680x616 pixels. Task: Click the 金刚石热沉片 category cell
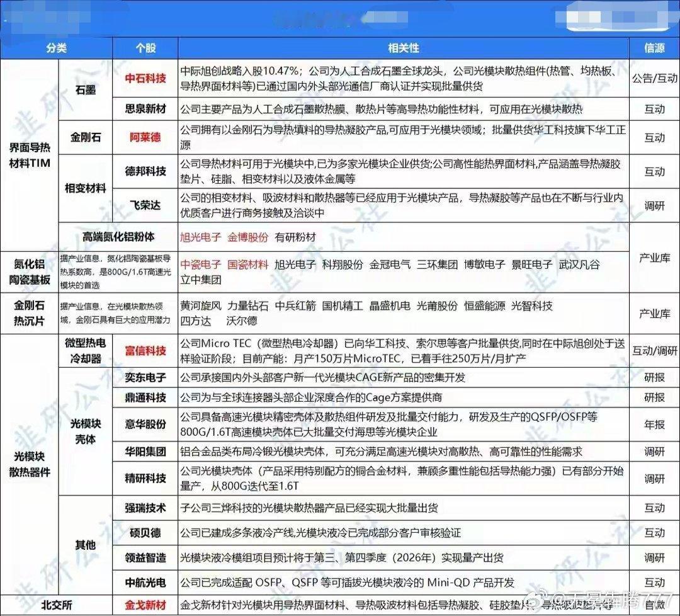coord(30,313)
